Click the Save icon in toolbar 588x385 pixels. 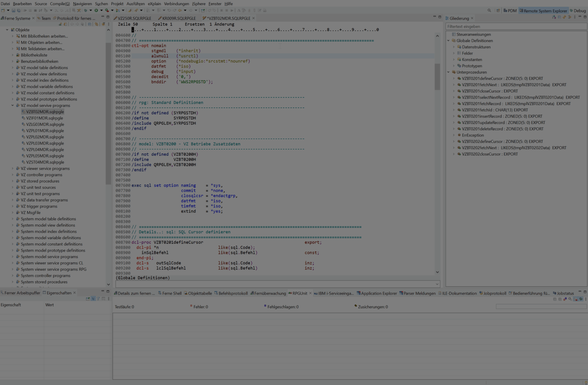[x=14, y=10]
